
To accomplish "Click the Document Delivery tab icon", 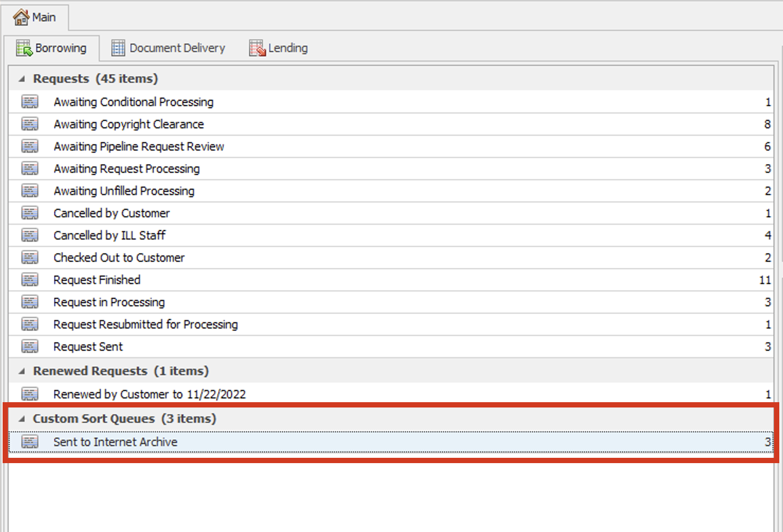I will click(x=118, y=48).
